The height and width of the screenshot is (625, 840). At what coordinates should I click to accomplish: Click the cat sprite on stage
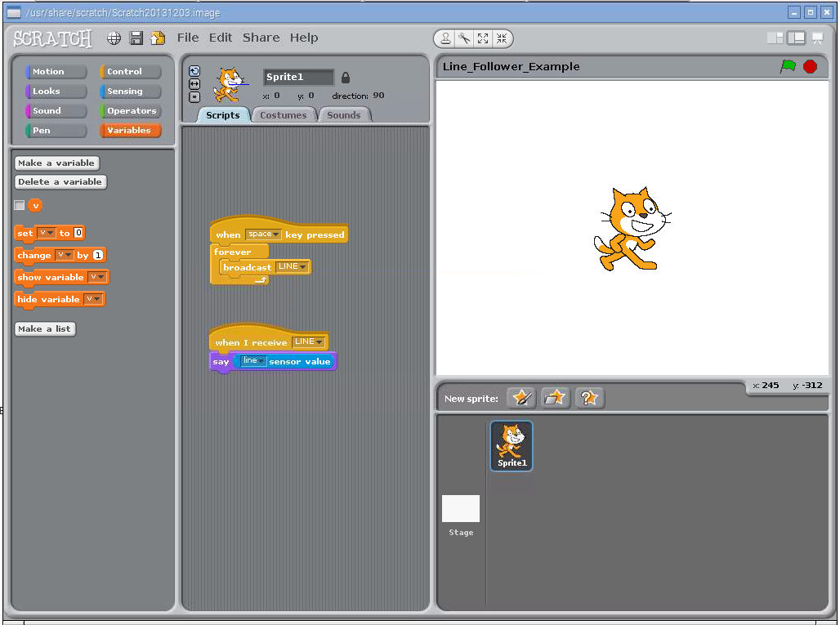[x=632, y=230]
